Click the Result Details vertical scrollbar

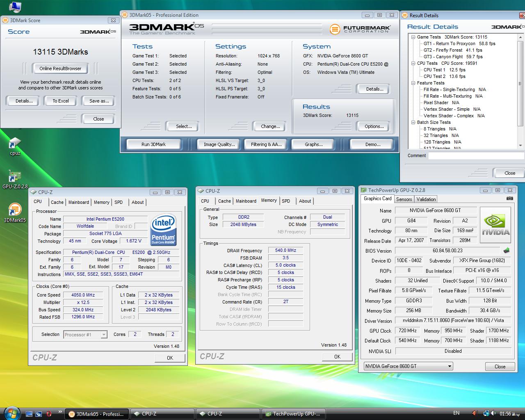click(520, 91)
